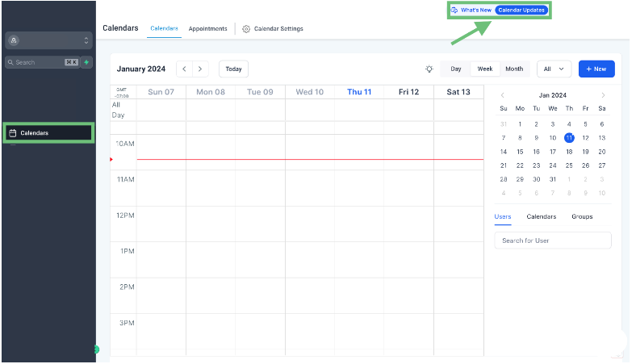Go to previous week with left arrow
The image size is (636, 364).
pyautogui.click(x=184, y=69)
